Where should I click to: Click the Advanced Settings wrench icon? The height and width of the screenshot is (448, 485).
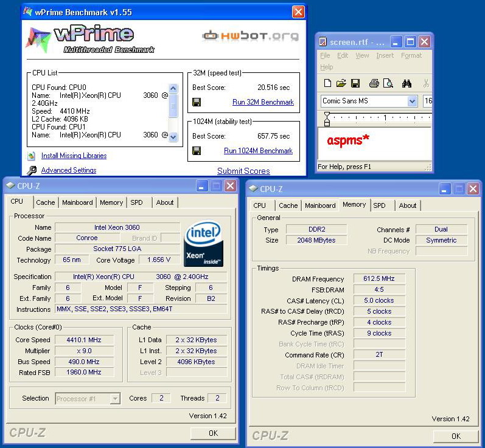tap(31, 170)
